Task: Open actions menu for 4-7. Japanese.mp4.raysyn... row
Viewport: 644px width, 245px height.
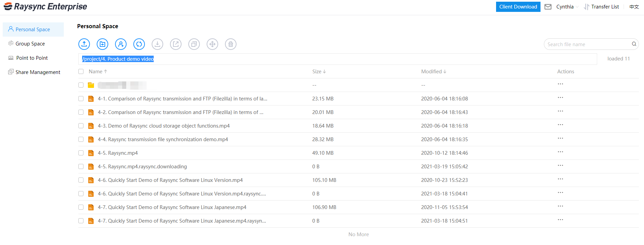Action: pos(560,220)
